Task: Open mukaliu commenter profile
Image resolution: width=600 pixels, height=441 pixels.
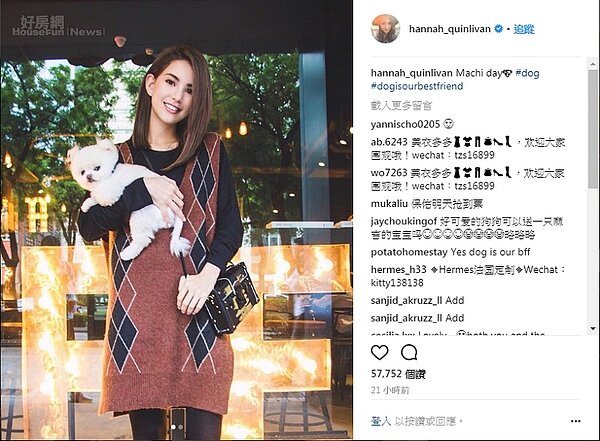Action: [x=389, y=204]
